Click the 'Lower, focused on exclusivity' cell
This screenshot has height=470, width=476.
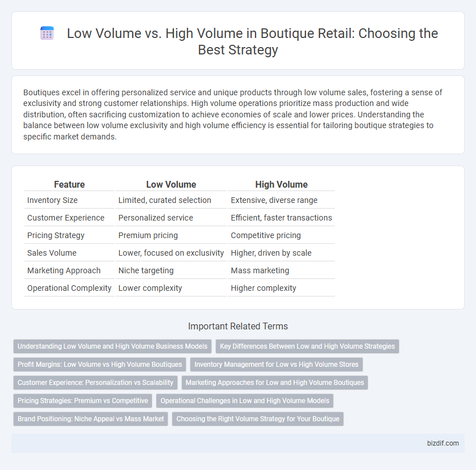[x=171, y=253]
